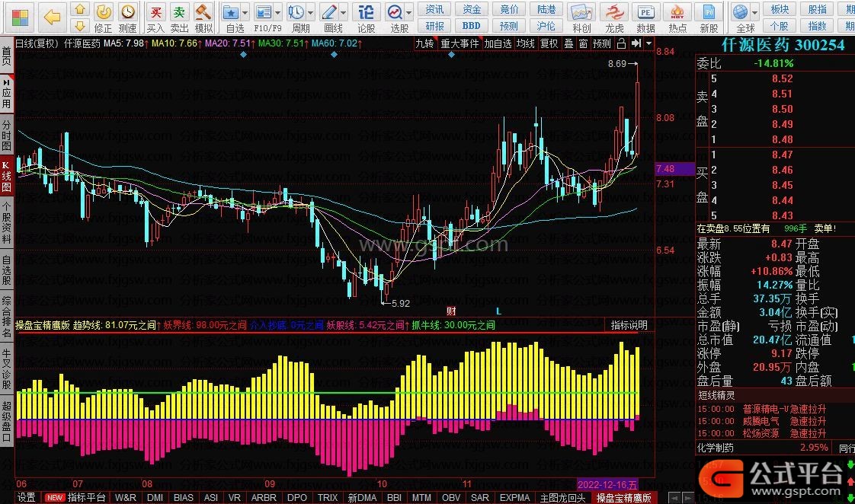This screenshot has height=504, width=855.
Task: Toggle the chart lock icon
Action: coord(621,43)
